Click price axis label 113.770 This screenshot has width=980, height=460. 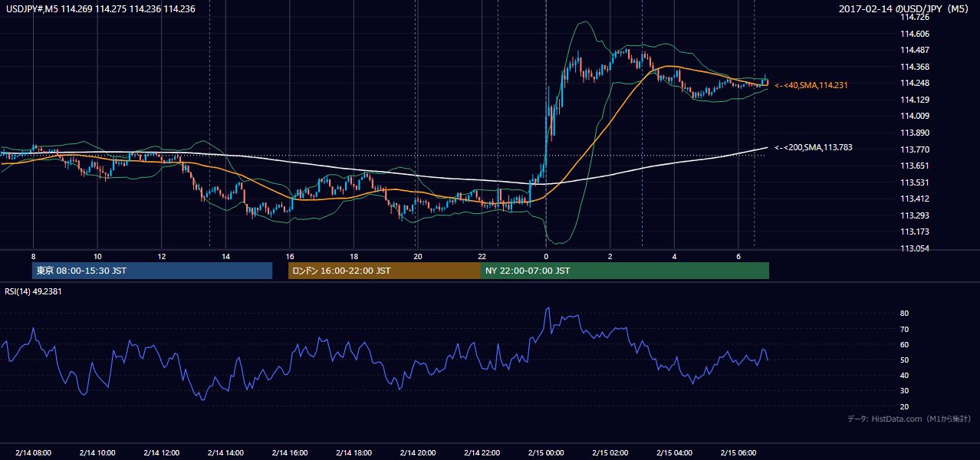tap(914, 149)
